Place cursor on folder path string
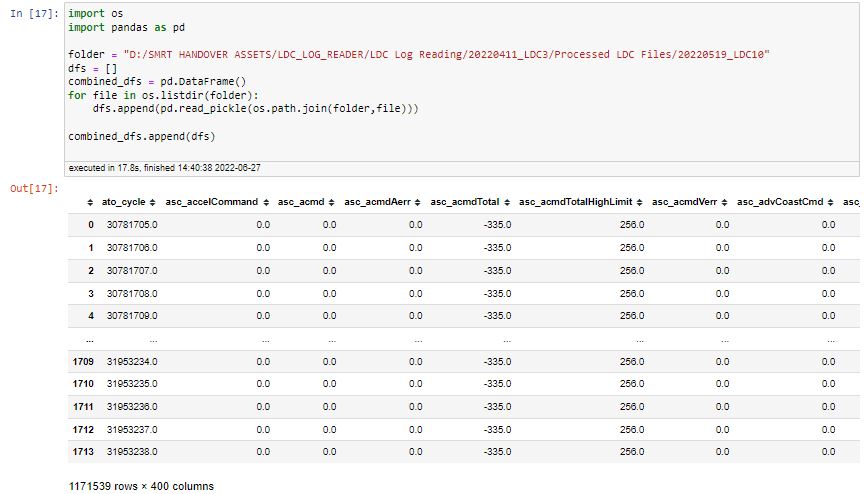 pos(446,55)
